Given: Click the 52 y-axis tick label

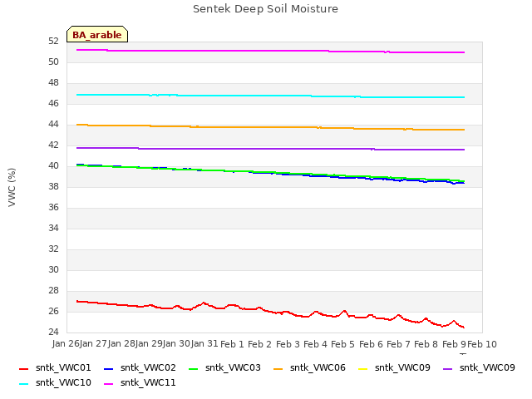Looking at the screenshot, I should coord(53,41).
